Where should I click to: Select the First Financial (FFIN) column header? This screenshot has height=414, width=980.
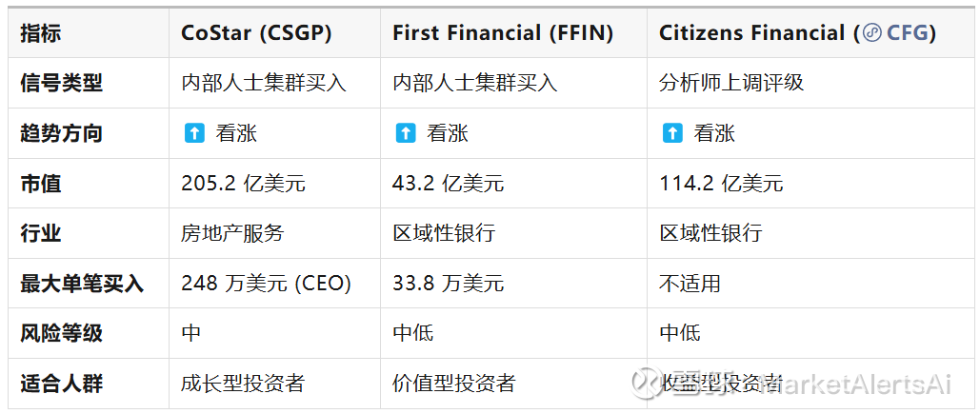[x=503, y=33]
